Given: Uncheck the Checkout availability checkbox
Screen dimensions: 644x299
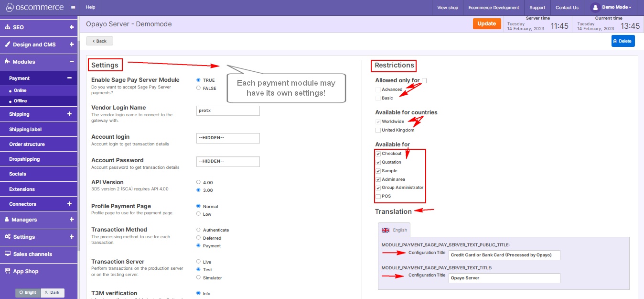Looking at the screenshot, I should pos(378,154).
